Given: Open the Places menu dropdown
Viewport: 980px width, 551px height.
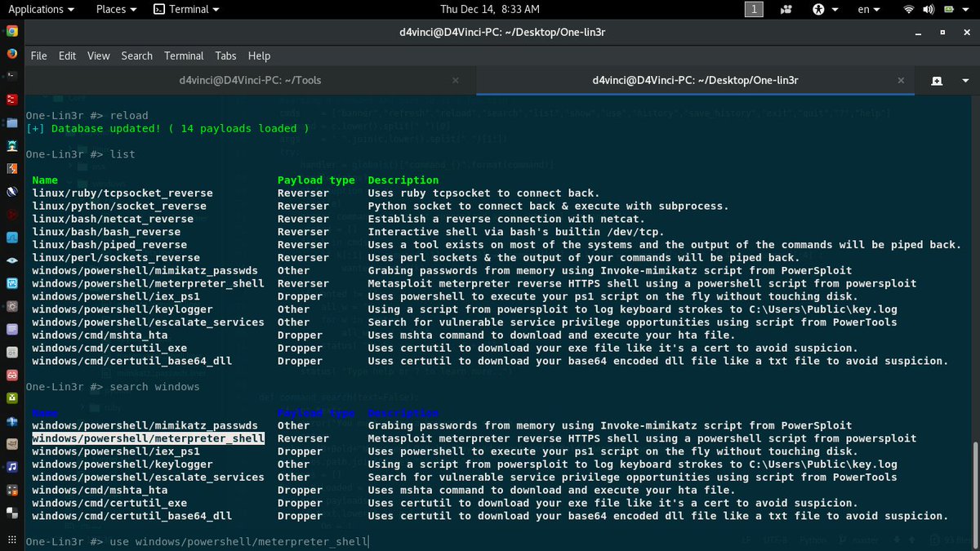Looking at the screenshot, I should pos(117,9).
